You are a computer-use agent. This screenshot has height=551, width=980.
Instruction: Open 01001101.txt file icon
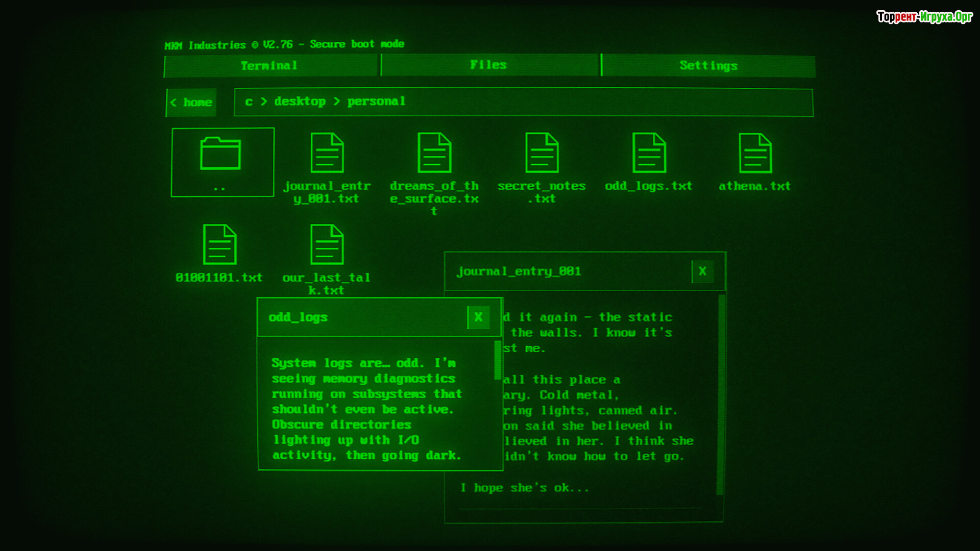219,245
